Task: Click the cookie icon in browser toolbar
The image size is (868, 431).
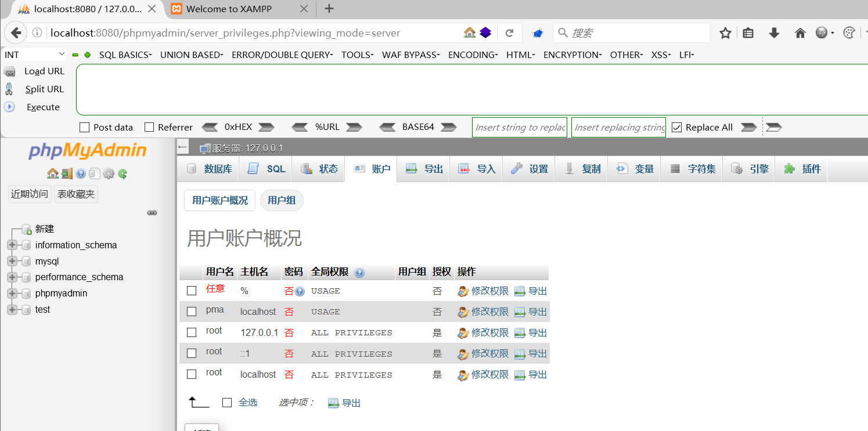Action: [x=849, y=33]
